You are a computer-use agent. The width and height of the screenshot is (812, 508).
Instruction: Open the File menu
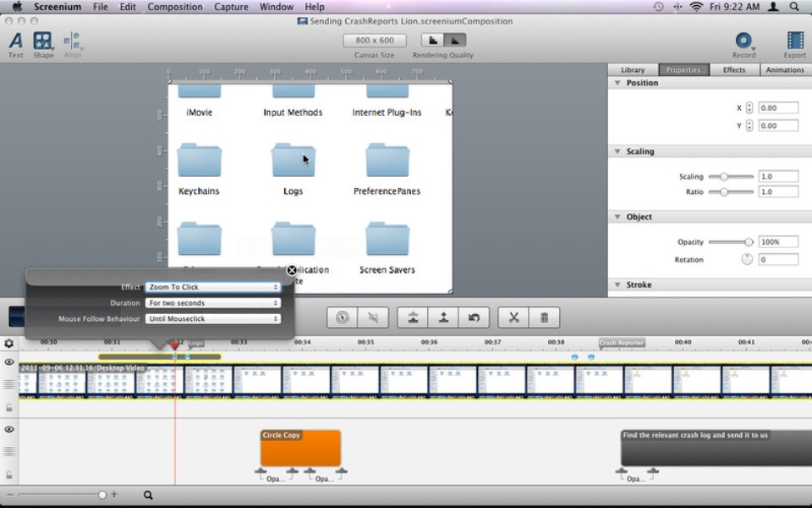101,7
